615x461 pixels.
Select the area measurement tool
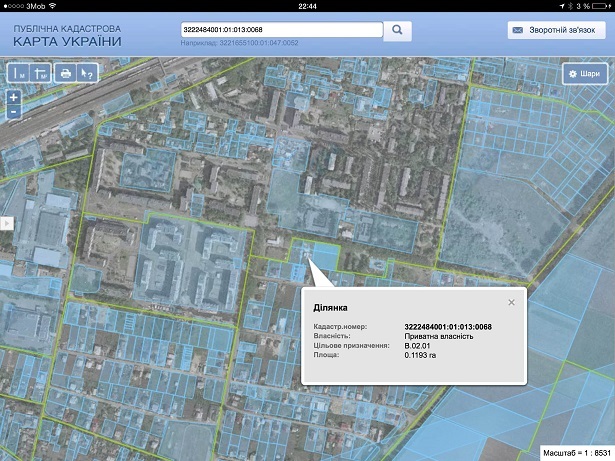[x=41, y=73]
